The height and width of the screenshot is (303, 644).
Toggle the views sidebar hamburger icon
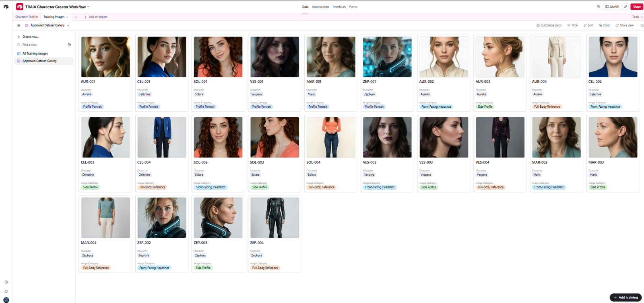(19, 25)
